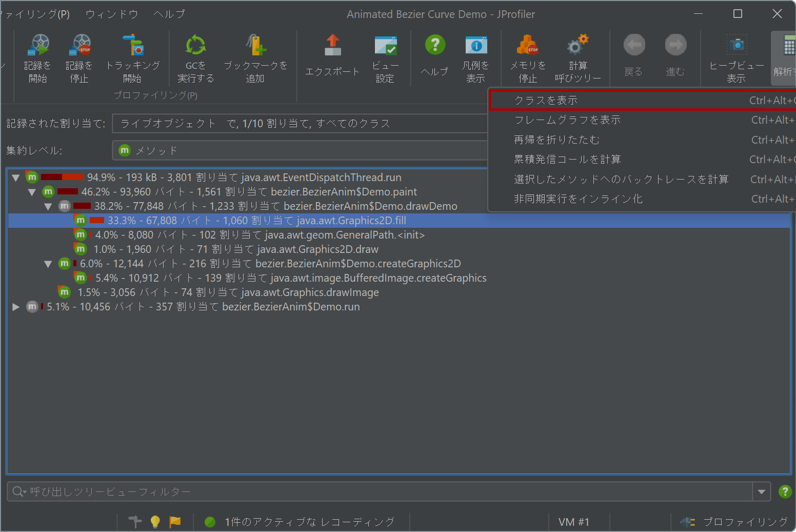Screen dimensions: 796x532
Task: Stop memory recording メモリを停止
Action: tap(528, 58)
